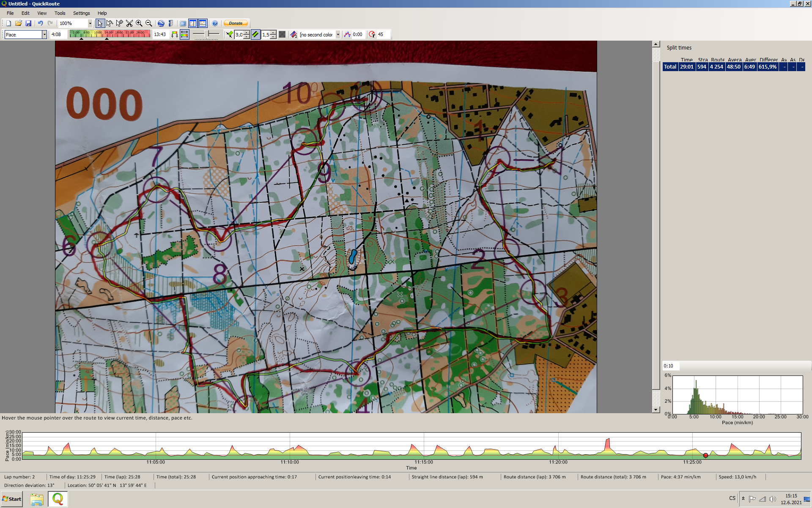Click the 615,9% difference cell
812x508 pixels.
pyautogui.click(x=768, y=67)
